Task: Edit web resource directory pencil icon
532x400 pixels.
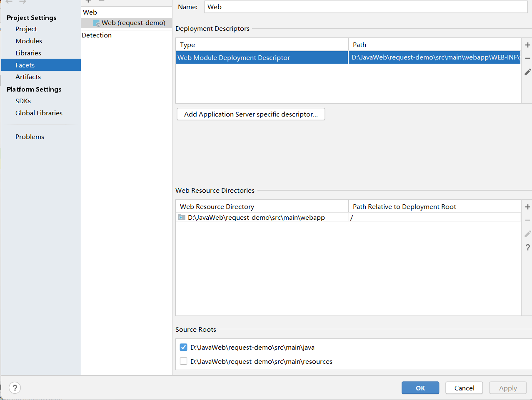Action: (x=527, y=234)
